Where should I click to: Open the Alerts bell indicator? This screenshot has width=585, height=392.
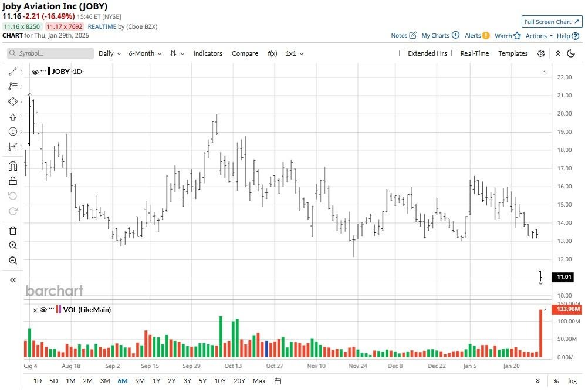point(486,35)
